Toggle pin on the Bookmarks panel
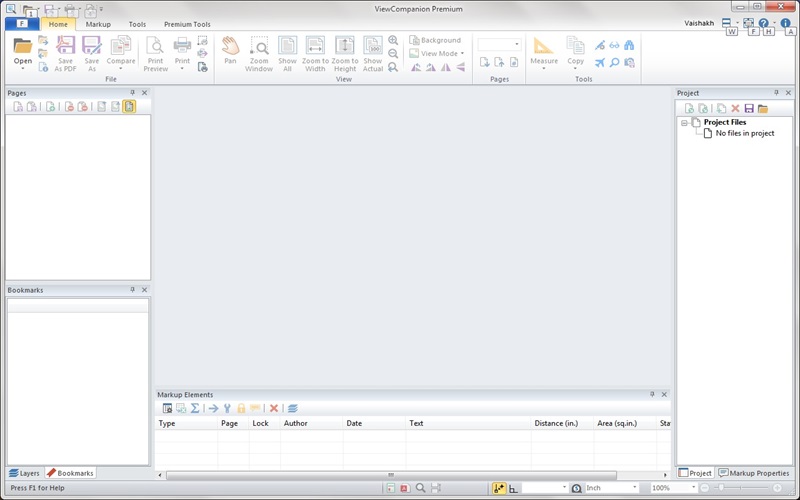 [132, 290]
